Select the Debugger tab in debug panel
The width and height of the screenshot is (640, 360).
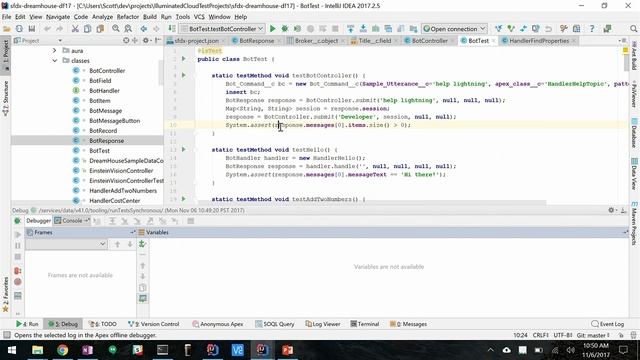pyautogui.click(x=38, y=221)
